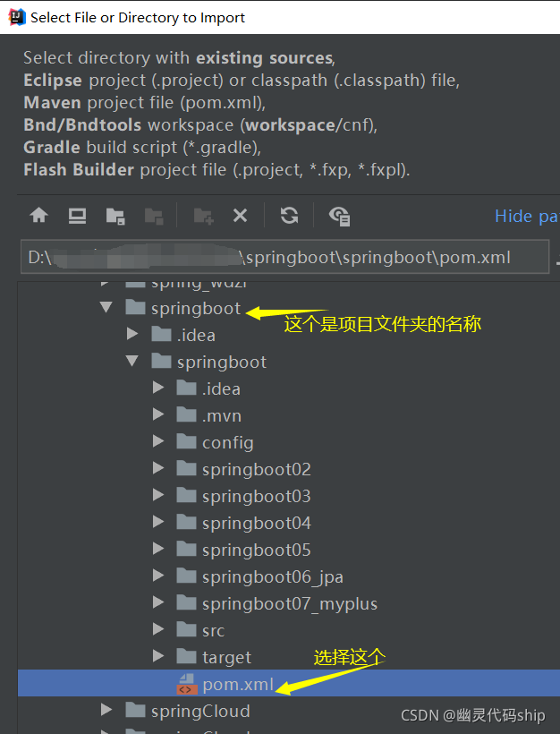Select the springboot05 folder row

pyautogui.click(x=289, y=549)
